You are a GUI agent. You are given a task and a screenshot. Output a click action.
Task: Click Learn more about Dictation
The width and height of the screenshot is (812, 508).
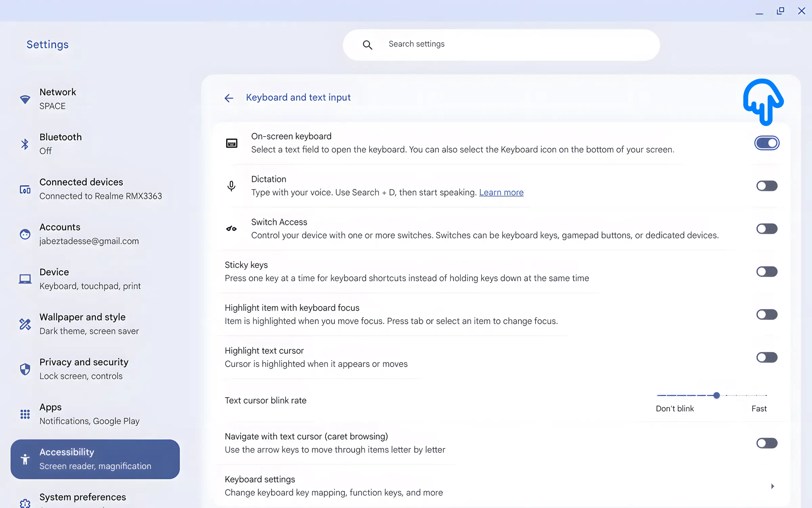(501, 193)
